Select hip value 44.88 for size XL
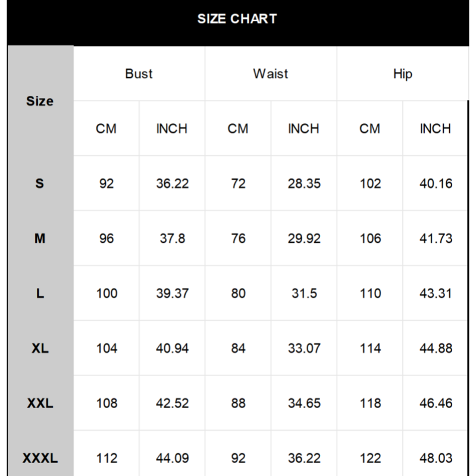This screenshot has width=476, height=476. (x=436, y=348)
